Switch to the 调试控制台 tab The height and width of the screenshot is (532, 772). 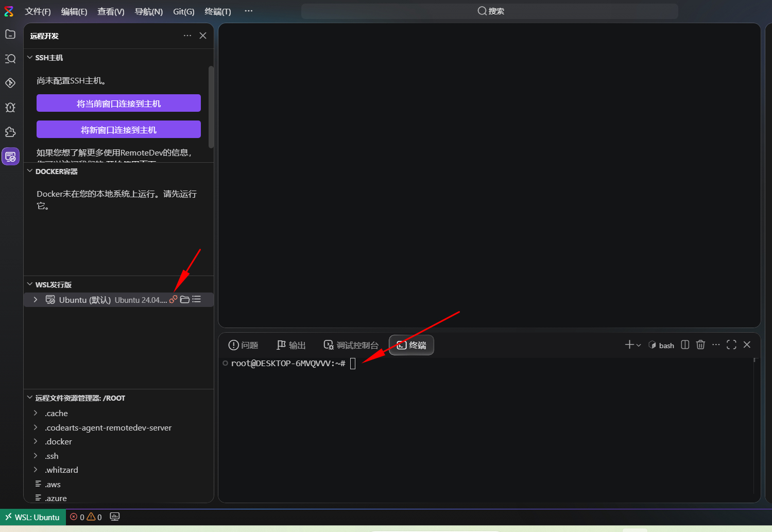click(x=351, y=345)
